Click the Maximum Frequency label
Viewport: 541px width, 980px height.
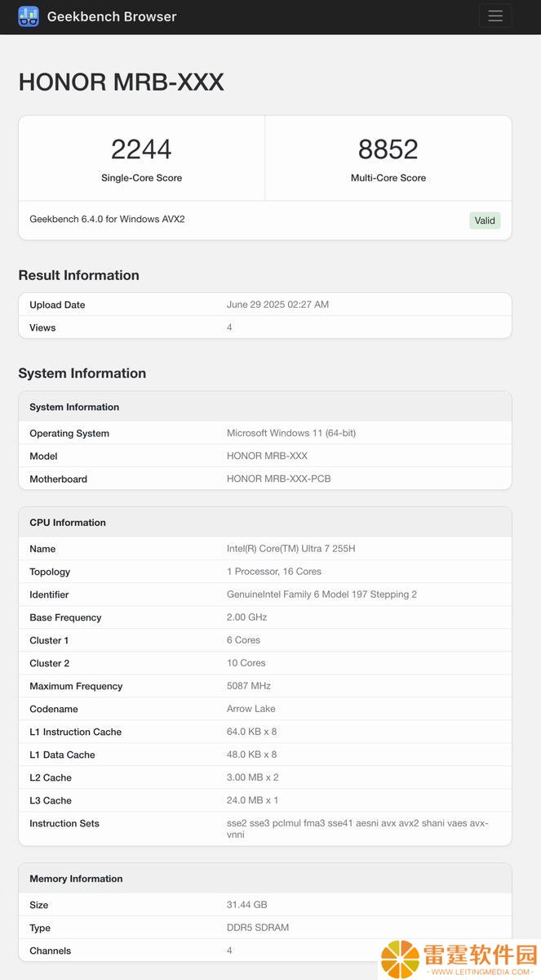76,686
